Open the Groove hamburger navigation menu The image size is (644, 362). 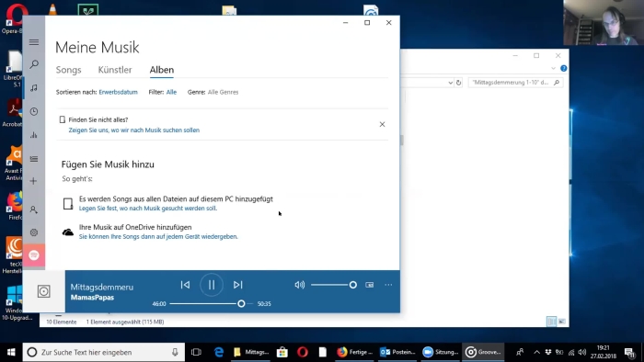pyautogui.click(x=34, y=42)
